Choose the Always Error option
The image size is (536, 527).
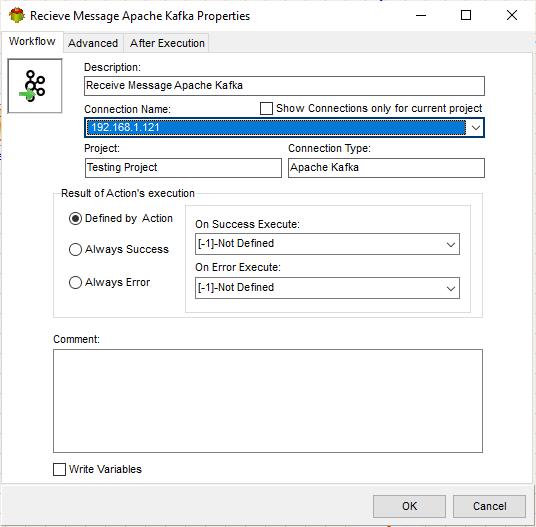coord(75,283)
